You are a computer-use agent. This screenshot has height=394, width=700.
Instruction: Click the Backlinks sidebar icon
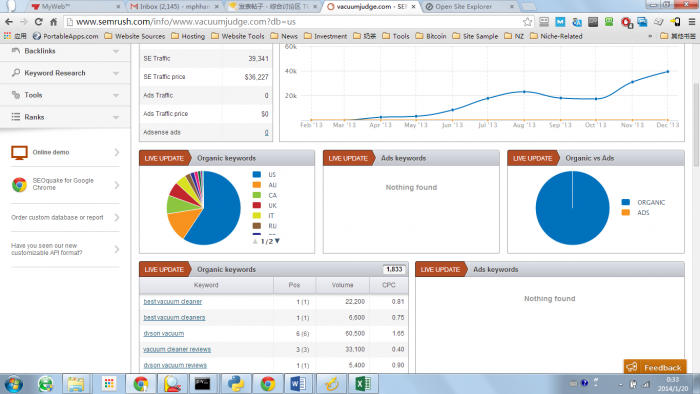point(16,51)
